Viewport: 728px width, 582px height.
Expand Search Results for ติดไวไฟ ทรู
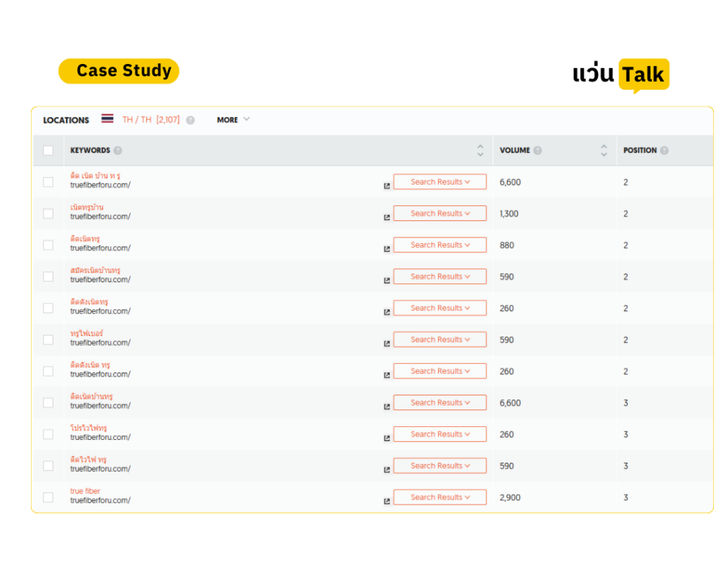tap(440, 466)
